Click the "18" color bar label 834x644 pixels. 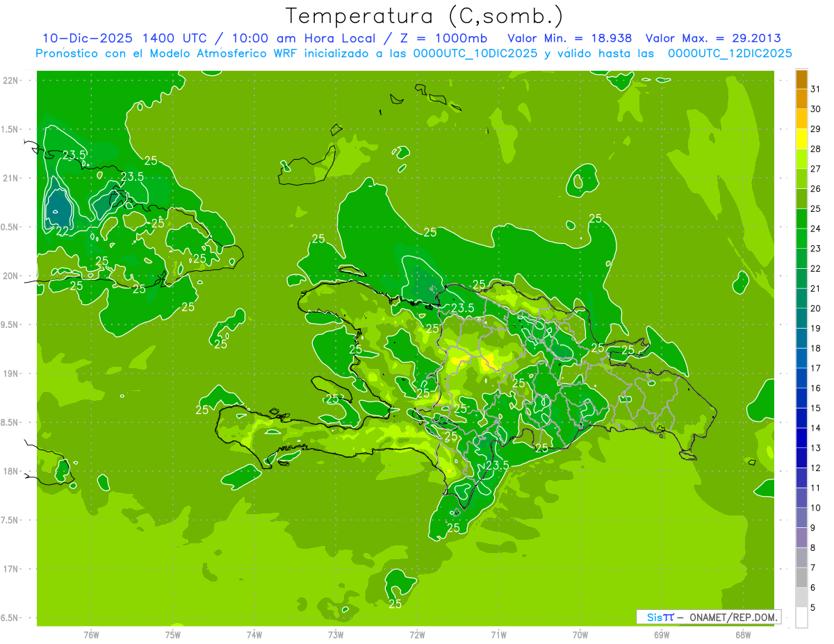click(816, 347)
